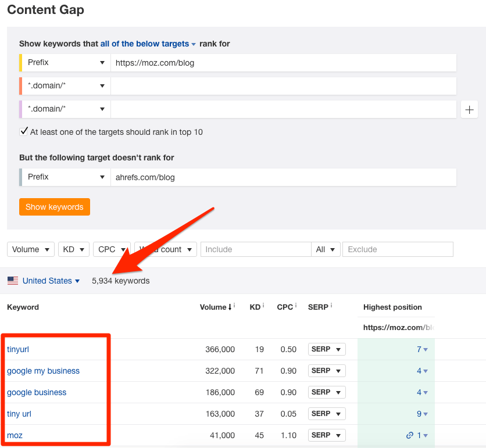Open position 4 dropdown in google business row
The height and width of the screenshot is (448, 486).
[x=422, y=392]
